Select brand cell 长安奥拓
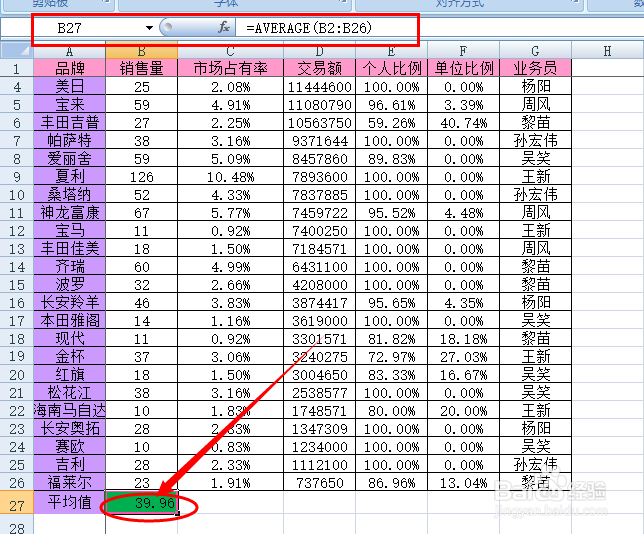 pos(69,428)
